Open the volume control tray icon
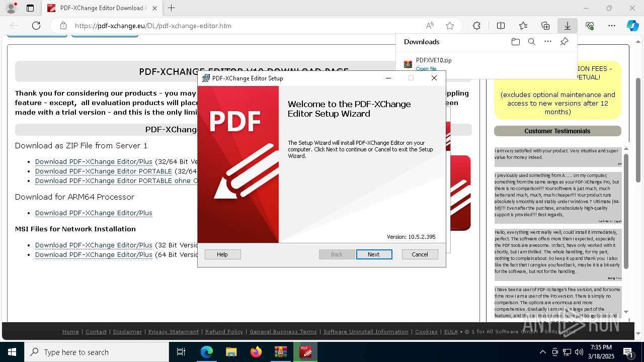Screen dimensions: 644x362 click(x=579, y=352)
